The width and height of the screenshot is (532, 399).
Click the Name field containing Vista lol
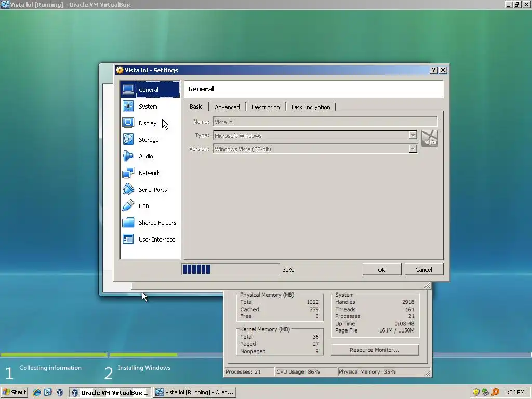point(325,122)
